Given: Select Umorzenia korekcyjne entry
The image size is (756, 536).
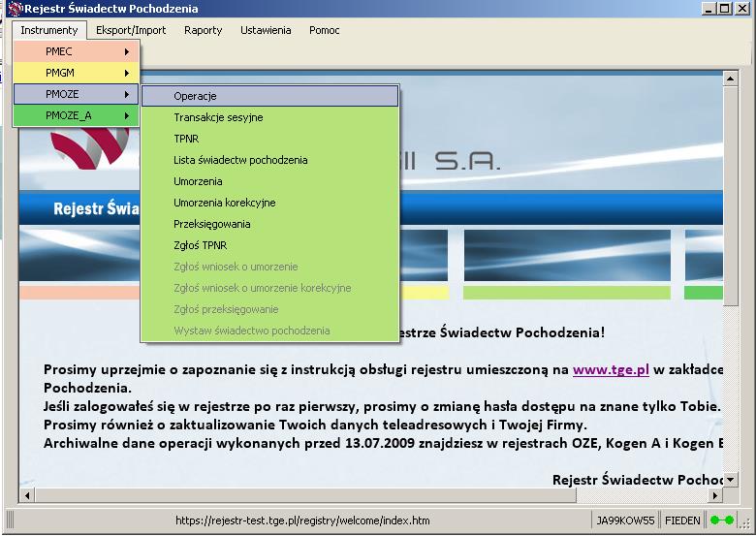Looking at the screenshot, I should (x=270, y=203).
